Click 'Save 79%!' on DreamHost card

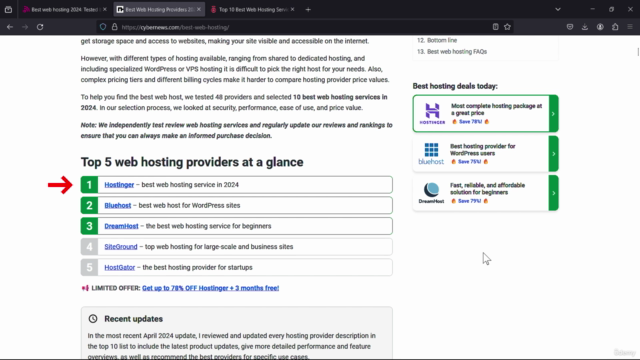pyautogui.click(x=469, y=201)
